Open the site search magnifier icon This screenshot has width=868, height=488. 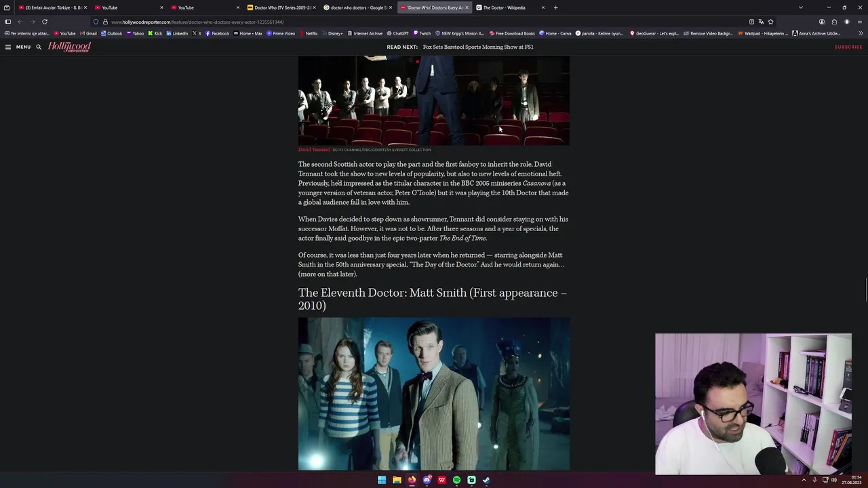[39, 47]
